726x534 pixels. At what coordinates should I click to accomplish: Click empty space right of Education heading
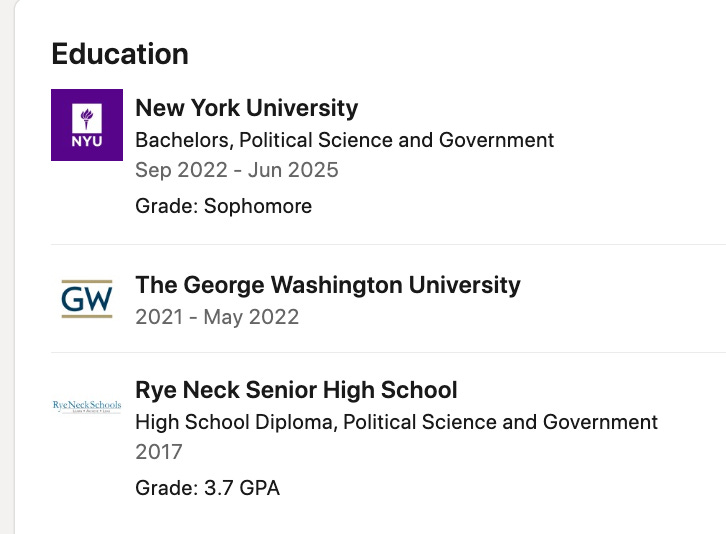coord(450,53)
